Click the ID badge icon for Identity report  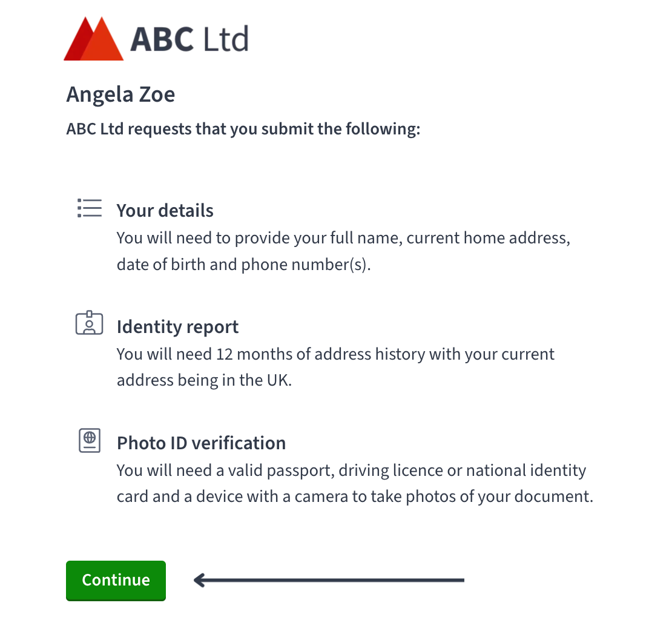pyautogui.click(x=89, y=323)
